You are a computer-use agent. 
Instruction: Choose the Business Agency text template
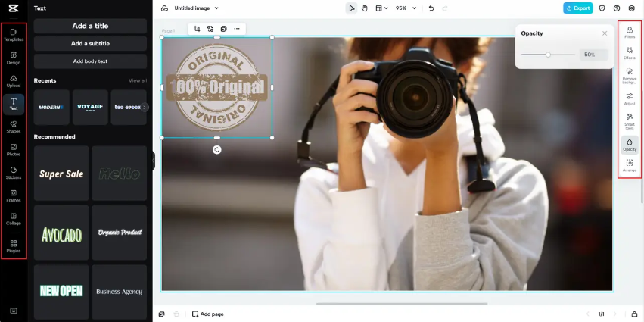[119, 292]
